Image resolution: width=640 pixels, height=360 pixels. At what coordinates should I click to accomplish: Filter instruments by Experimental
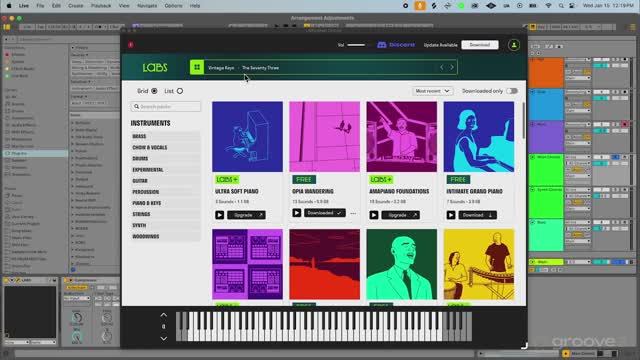click(x=165, y=170)
